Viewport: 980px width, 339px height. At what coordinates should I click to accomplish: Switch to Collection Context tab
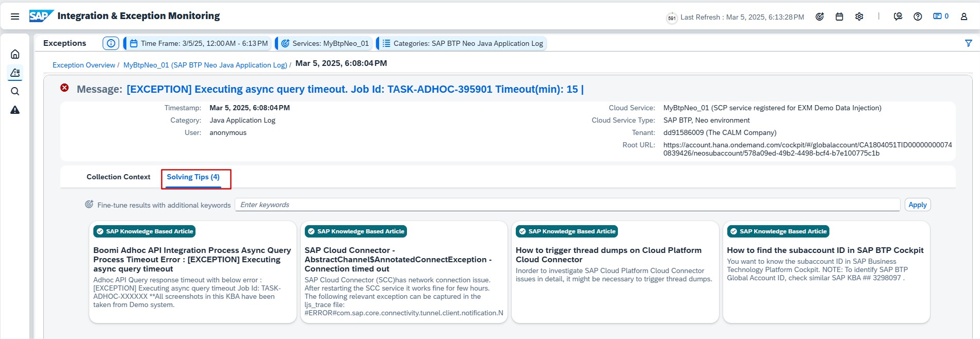[118, 177]
